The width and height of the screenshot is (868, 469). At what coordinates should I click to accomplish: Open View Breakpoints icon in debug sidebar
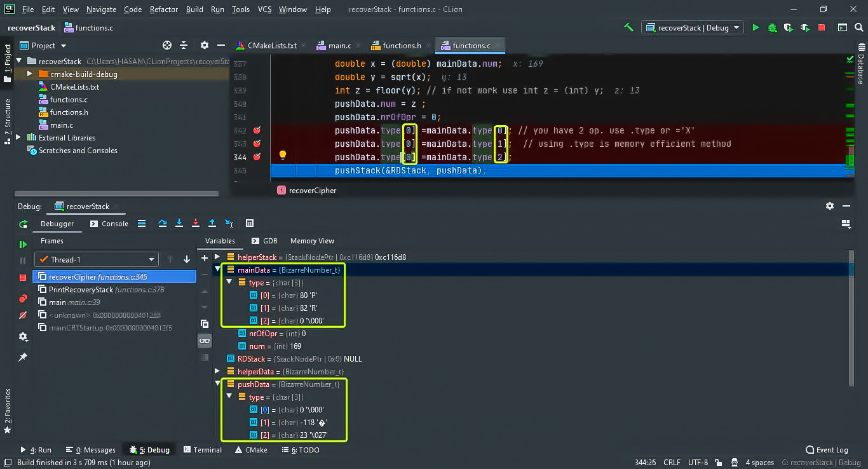click(23, 298)
